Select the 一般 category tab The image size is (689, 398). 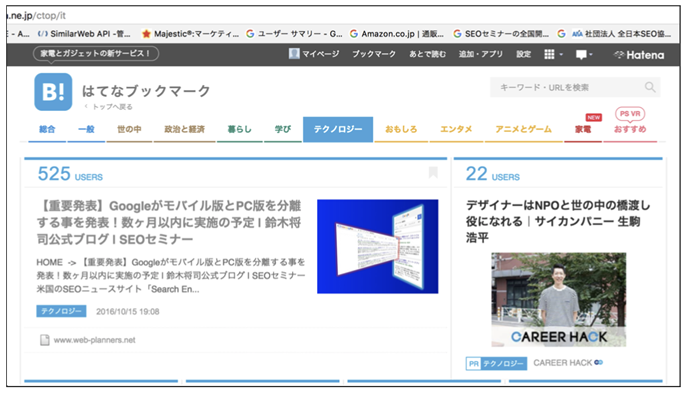click(86, 129)
